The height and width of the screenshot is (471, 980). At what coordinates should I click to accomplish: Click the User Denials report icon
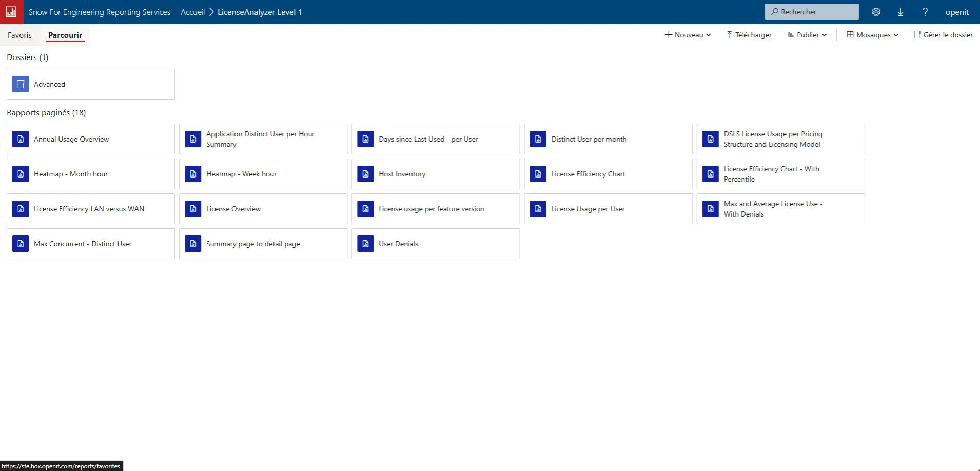click(x=365, y=244)
